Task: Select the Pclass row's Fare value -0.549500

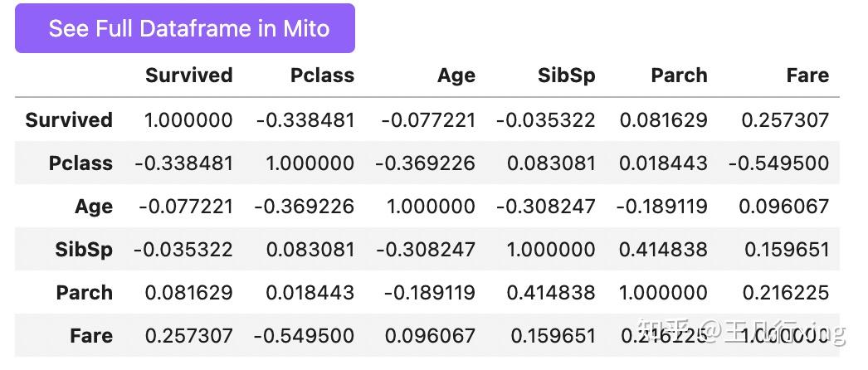Action: [778, 163]
